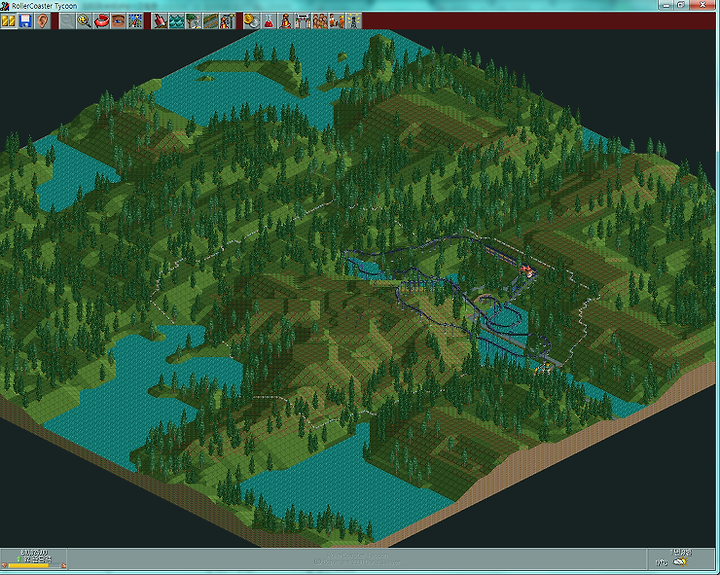This screenshot has width=720, height=575.
Task: Open the sound options ear icon
Action: click(x=42, y=21)
